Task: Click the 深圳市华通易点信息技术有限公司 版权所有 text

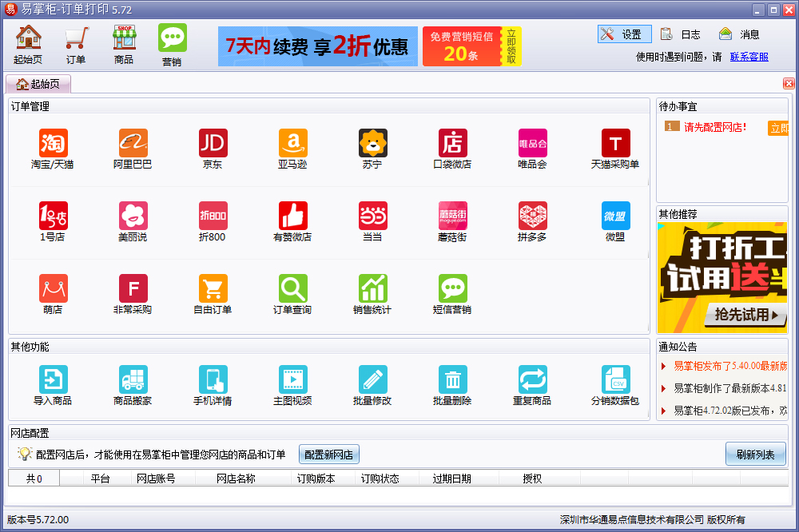Action: click(652, 520)
